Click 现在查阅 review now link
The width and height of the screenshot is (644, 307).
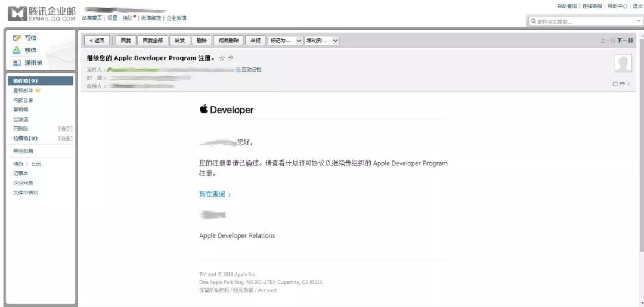[x=215, y=194]
